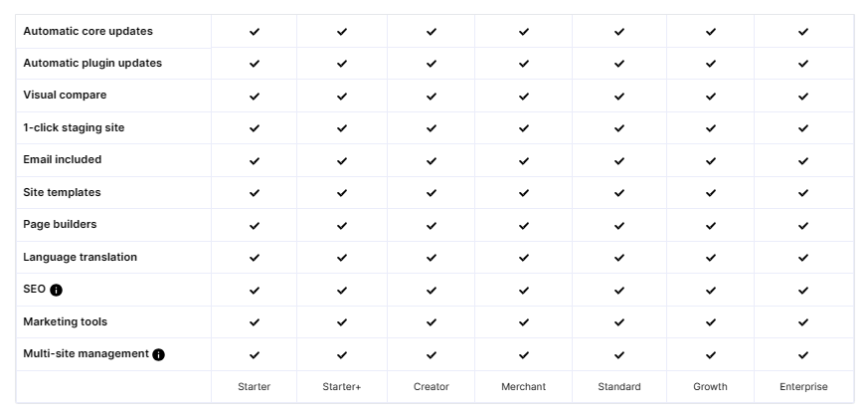Click the info icon next to SEO

56,290
